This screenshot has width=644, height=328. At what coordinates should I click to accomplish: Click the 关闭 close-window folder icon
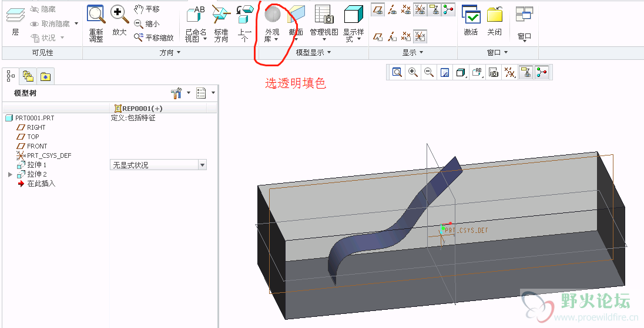(x=495, y=14)
